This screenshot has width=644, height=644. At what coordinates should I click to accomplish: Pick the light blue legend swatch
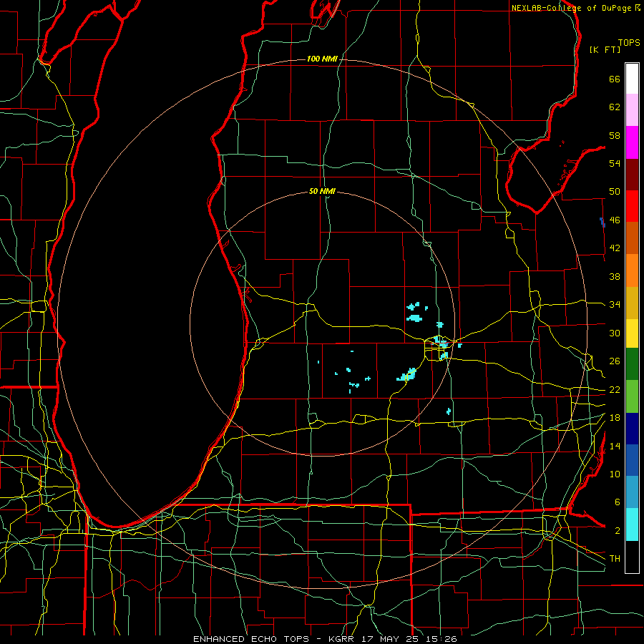pos(632,492)
